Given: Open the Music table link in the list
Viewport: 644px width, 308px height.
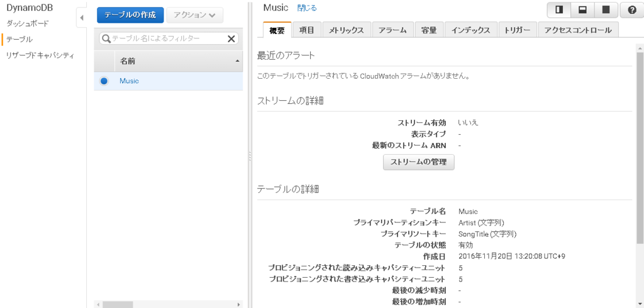Looking at the screenshot, I should point(129,81).
